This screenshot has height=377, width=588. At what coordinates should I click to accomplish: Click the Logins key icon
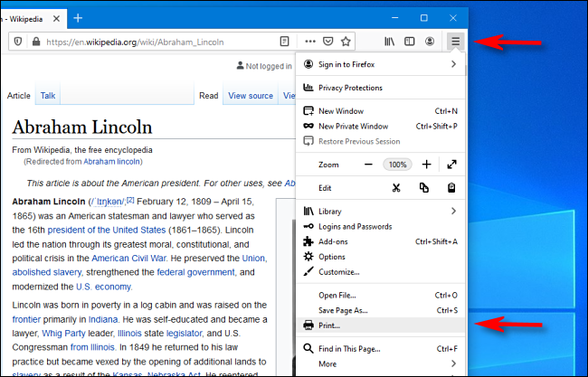coord(308,226)
